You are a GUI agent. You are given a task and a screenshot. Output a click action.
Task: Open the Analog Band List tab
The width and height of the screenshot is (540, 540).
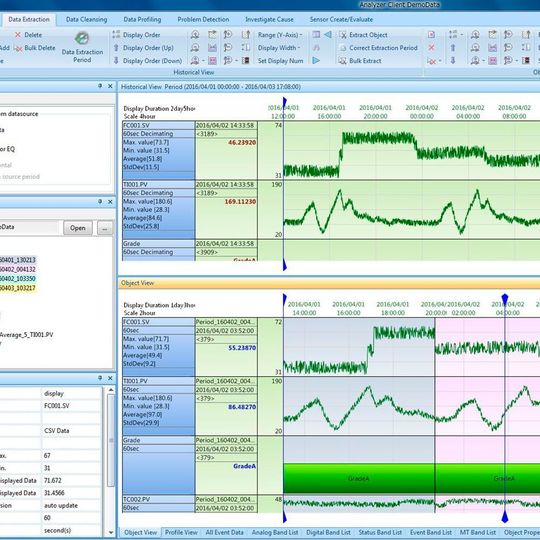tap(275, 532)
